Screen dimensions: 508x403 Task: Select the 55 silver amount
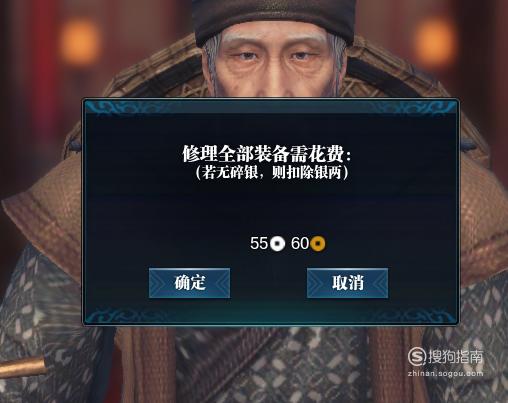coord(259,243)
